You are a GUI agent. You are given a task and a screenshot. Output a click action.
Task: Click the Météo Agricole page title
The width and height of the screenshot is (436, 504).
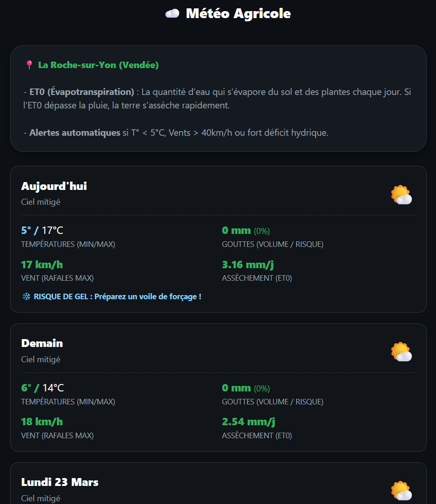[238, 14]
